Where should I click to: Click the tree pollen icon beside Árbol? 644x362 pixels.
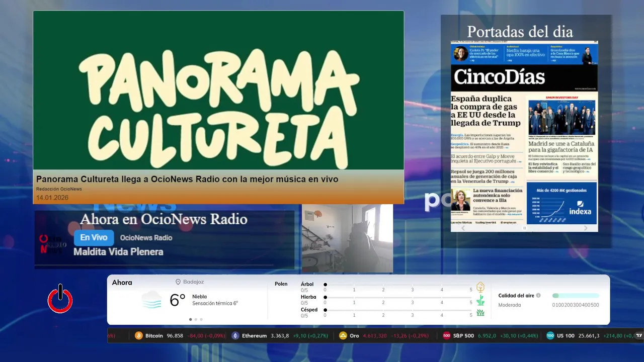480,287
